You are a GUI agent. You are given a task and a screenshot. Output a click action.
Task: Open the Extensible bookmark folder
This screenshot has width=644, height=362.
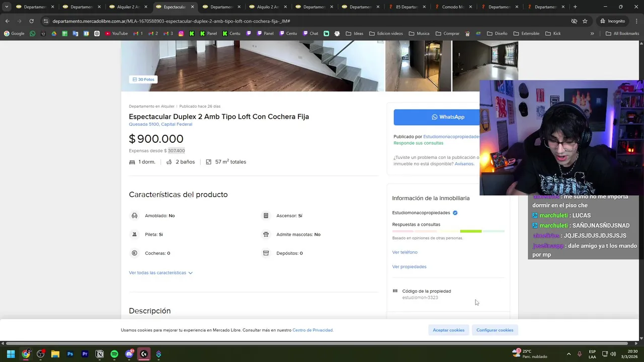(526, 34)
